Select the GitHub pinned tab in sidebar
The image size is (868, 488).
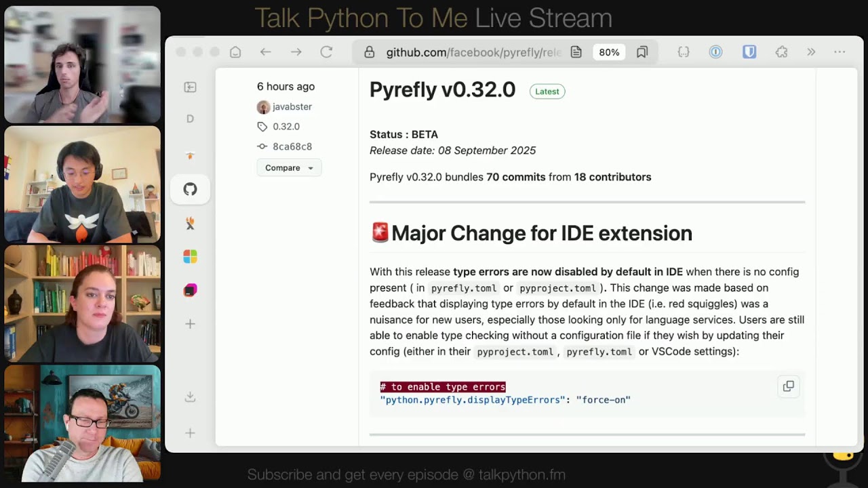coord(190,189)
